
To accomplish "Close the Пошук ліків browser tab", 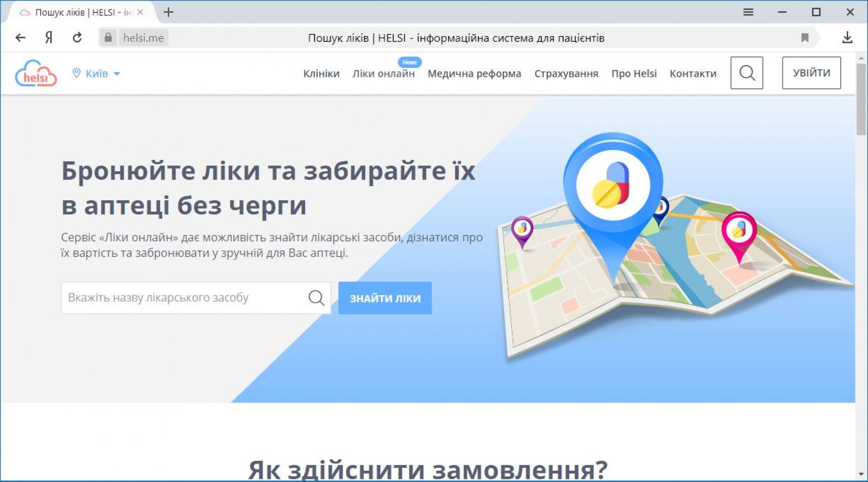I will tap(140, 12).
